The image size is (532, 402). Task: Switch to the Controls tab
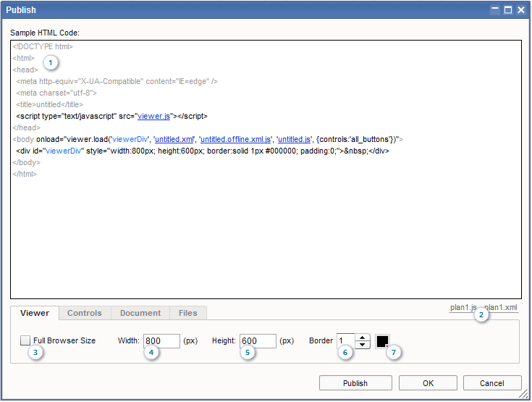tap(85, 313)
